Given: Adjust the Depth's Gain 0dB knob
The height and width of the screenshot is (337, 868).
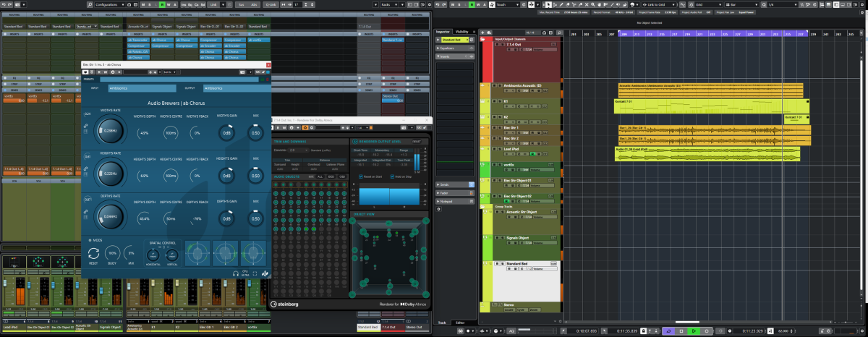Looking at the screenshot, I should tap(226, 218).
